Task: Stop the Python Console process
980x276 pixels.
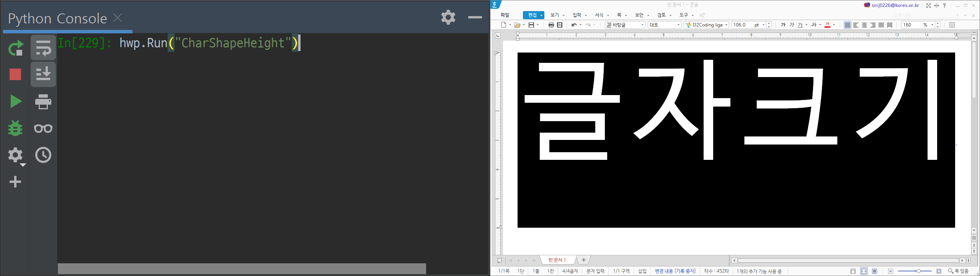Action: click(x=15, y=74)
